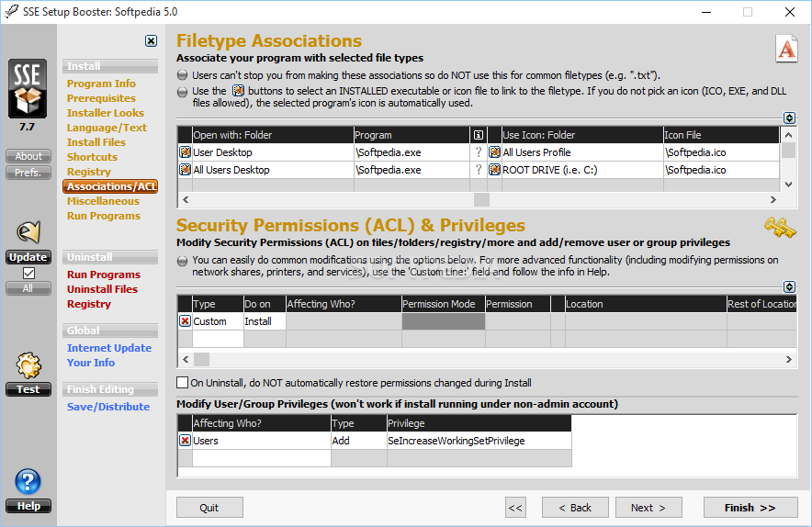Click question mark in All Users Desktop row
812x527 pixels.
click(479, 170)
